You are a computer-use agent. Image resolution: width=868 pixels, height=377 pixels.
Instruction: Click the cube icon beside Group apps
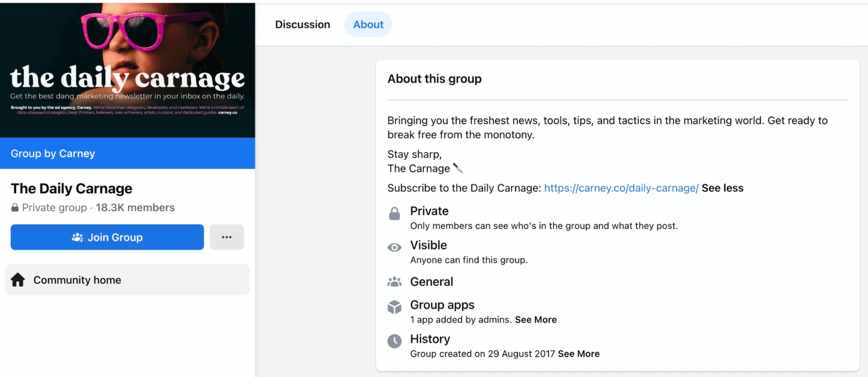tap(394, 307)
